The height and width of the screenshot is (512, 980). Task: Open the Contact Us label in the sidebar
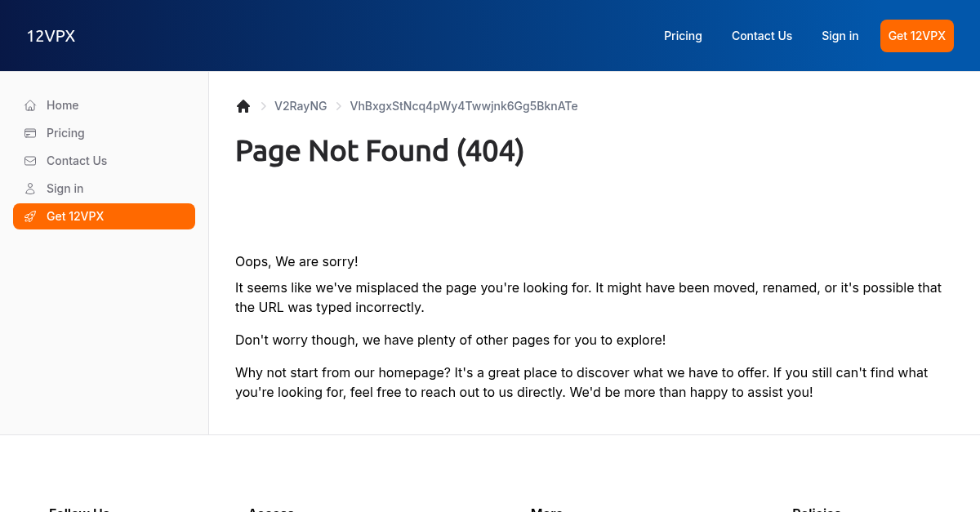pyautogui.click(x=77, y=161)
